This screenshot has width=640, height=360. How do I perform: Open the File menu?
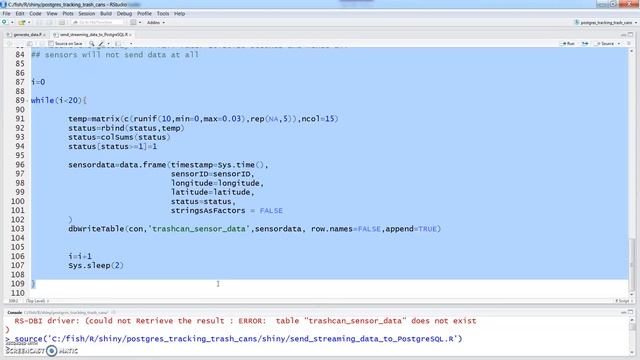click(7, 13)
